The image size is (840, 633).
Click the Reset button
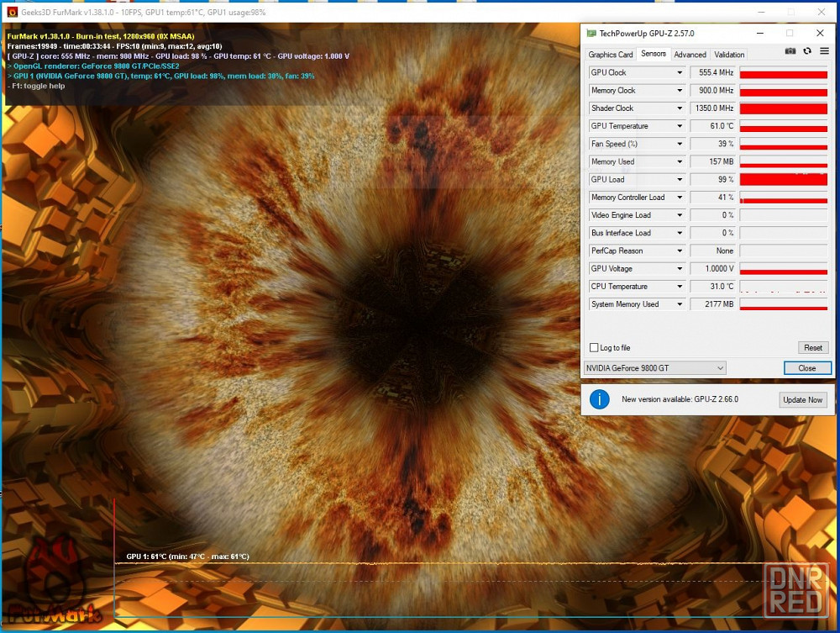812,347
